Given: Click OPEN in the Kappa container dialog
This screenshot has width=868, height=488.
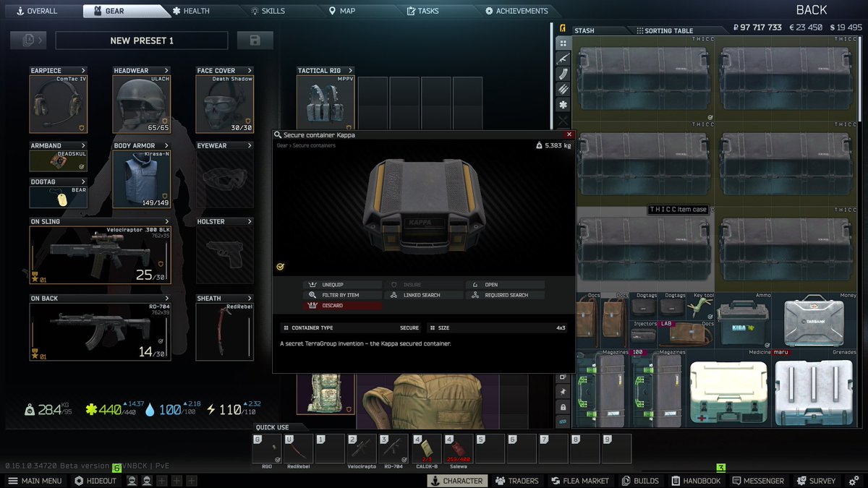Looking at the screenshot, I should click(x=505, y=285).
